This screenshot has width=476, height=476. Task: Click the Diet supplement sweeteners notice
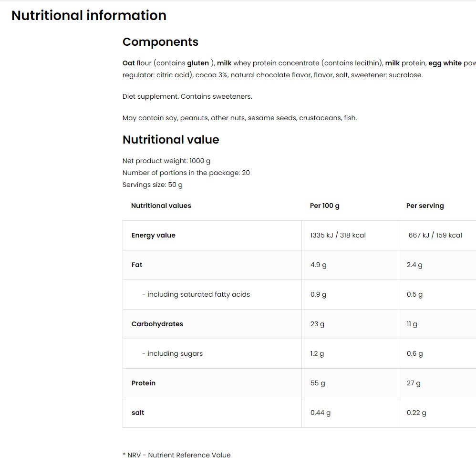pyautogui.click(x=187, y=96)
